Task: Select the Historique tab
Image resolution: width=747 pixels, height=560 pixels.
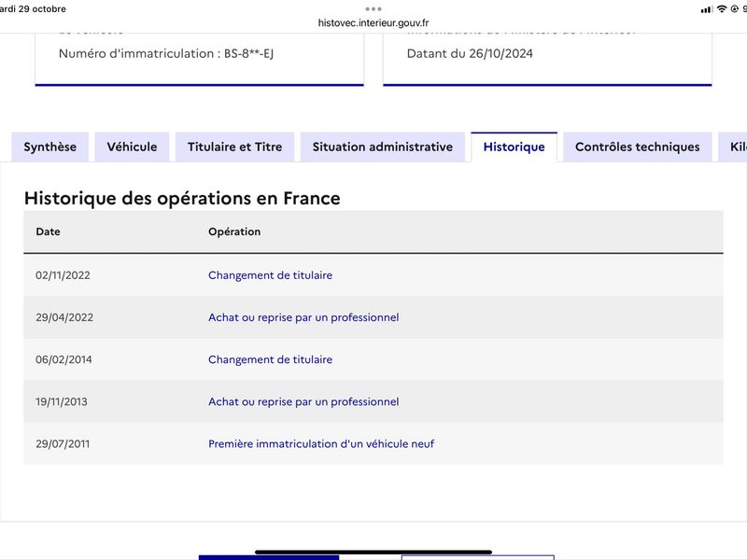Action: [514, 147]
